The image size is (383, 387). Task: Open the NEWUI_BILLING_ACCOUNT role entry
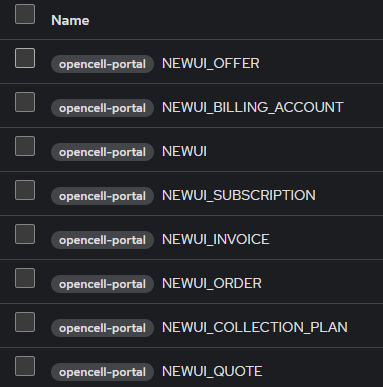pos(252,107)
